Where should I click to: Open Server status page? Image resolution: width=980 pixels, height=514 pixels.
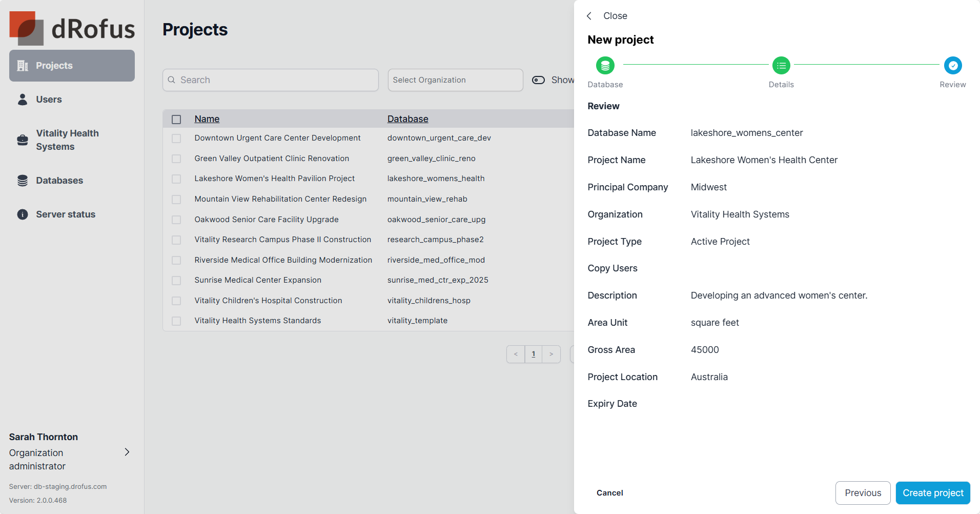click(x=65, y=214)
